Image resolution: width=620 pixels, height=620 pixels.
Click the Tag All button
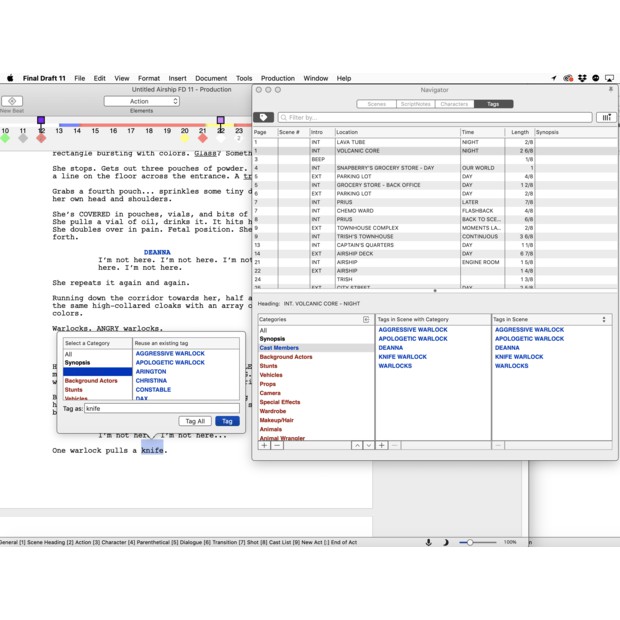click(195, 421)
